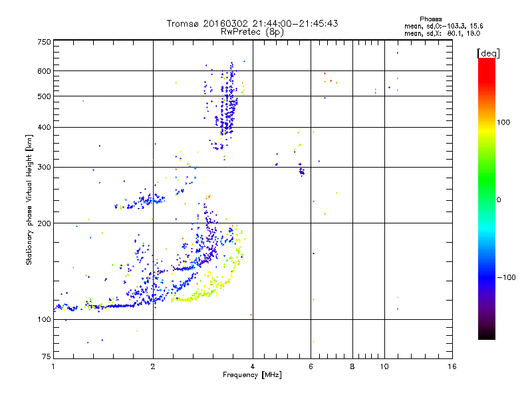Click the 'Stationary phase Virtual Height [km]' axis label
532x399 pixels.
pyautogui.click(x=29, y=200)
